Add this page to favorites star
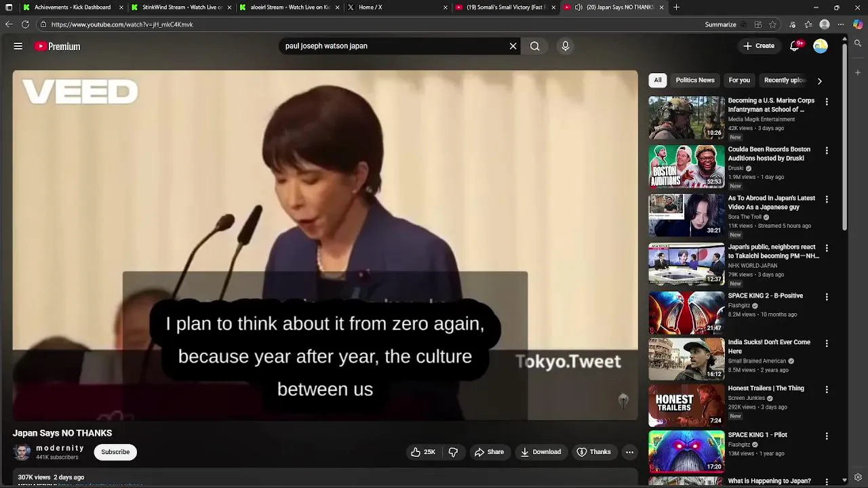The height and width of the screenshot is (488, 868). pos(772,24)
